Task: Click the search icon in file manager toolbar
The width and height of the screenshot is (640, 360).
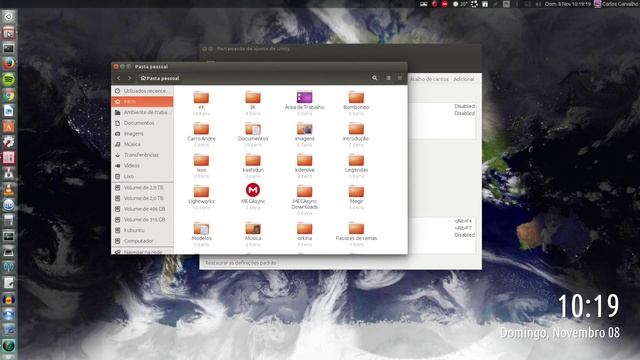Action: [x=374, y=78]
